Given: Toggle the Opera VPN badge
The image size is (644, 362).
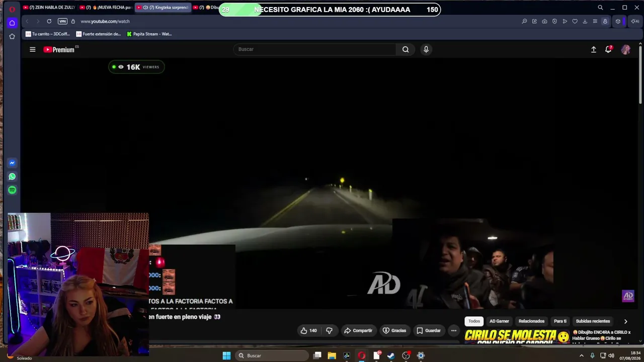Looking at the screenshot, I should click(62, 21).
